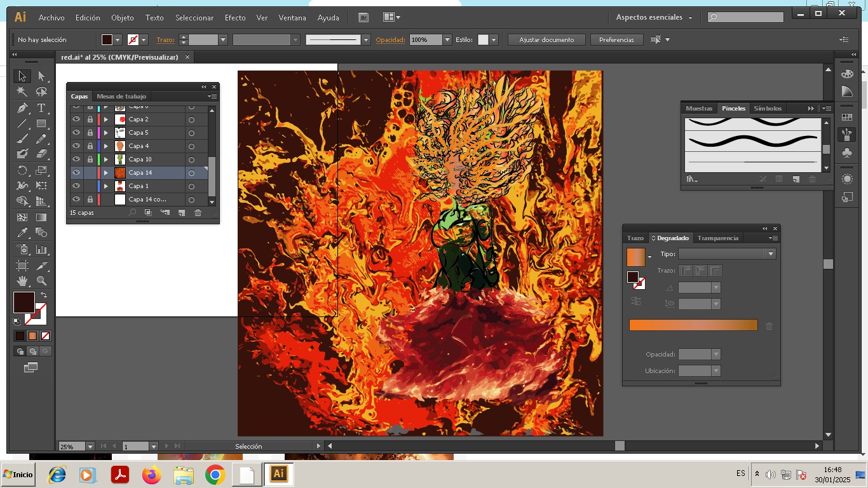Open the Opacidad percentage dropdown in control bar
This screenshot has width=868, height=488.
(447, 39)
